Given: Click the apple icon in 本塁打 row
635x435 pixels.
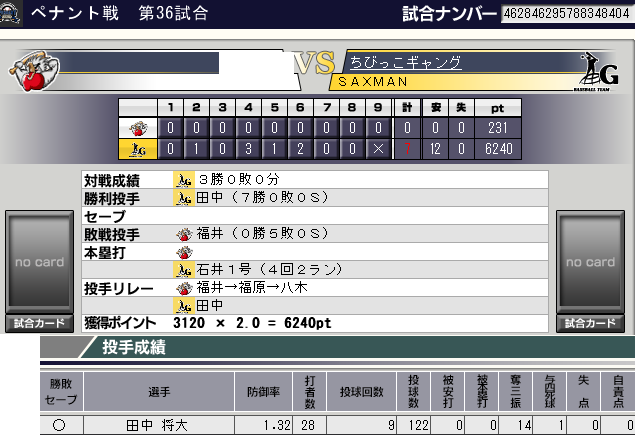Looking at the screenshot, I should (184, 252).
